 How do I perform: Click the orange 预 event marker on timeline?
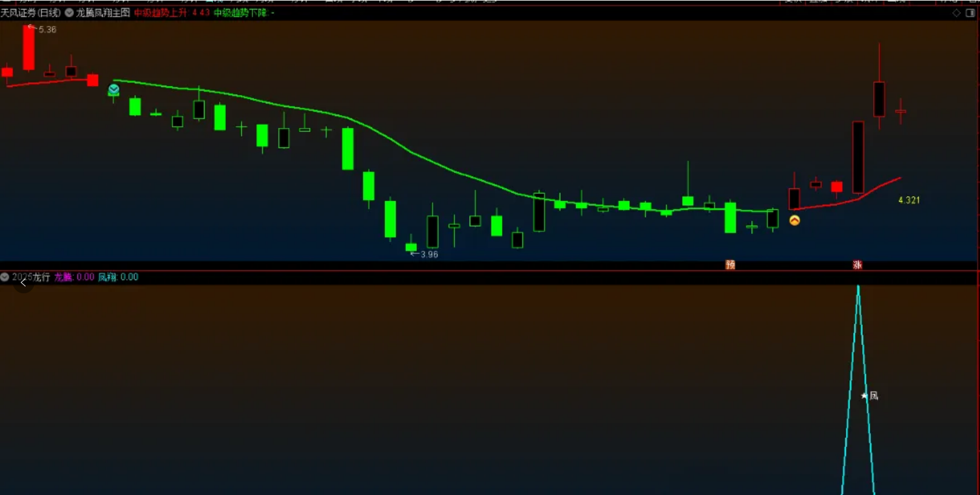730,265
